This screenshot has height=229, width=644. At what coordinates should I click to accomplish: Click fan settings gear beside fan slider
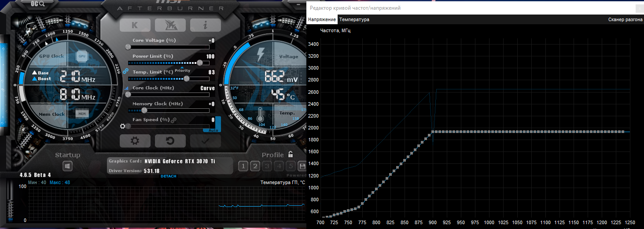[x=123, y=126]
